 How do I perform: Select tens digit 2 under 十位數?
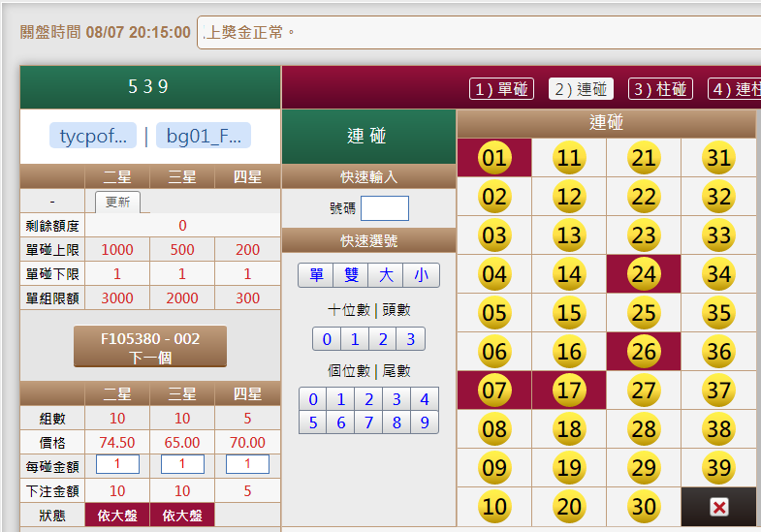[x=383, y=339]
